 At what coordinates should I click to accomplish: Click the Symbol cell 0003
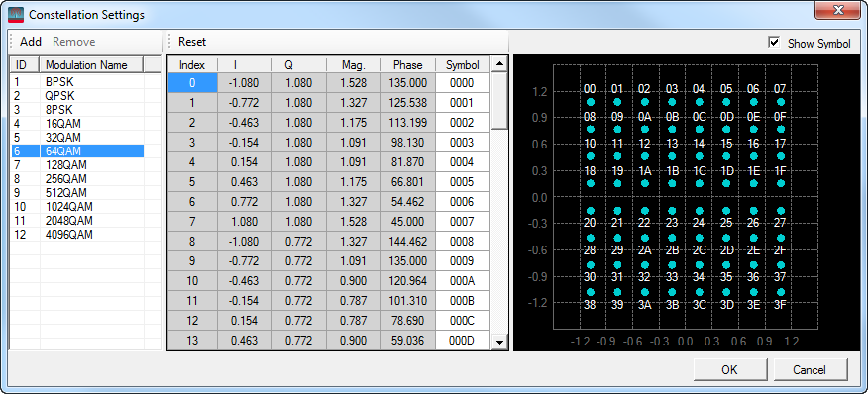(x=463, y=143)
